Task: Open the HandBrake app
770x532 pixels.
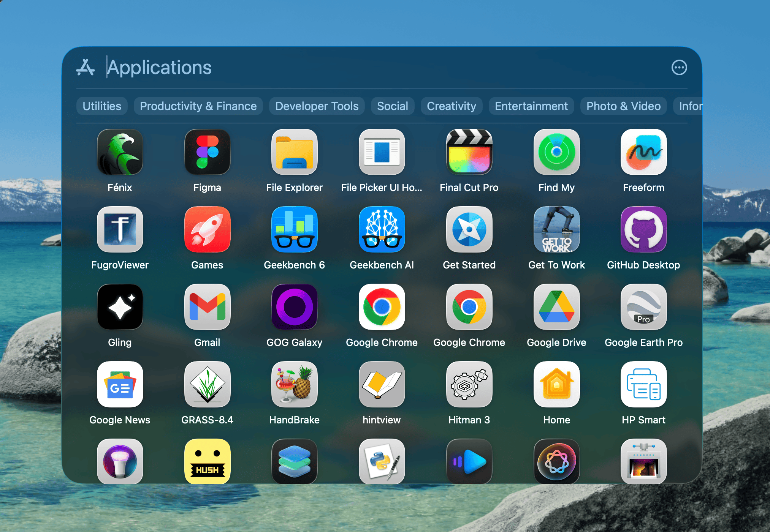Action: tap(294, 385)
